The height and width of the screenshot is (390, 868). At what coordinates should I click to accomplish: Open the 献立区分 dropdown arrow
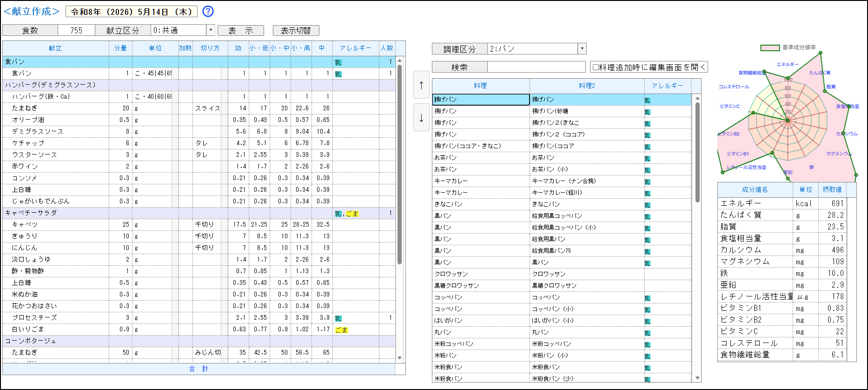coord(211,30)
